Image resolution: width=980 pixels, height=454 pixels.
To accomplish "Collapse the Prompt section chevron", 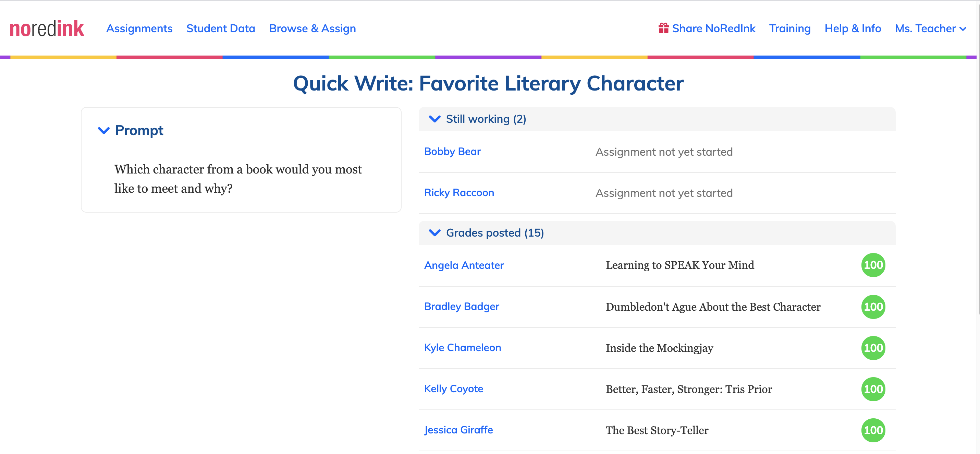I will pos(104,131).
